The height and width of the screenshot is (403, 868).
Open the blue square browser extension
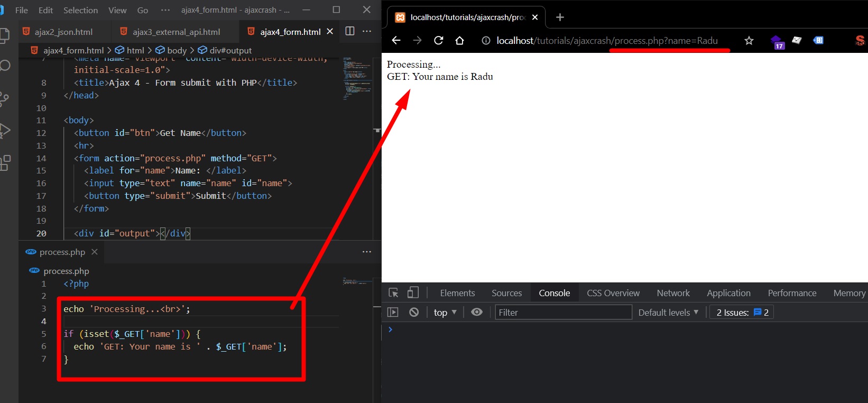[x=818, y=40]
